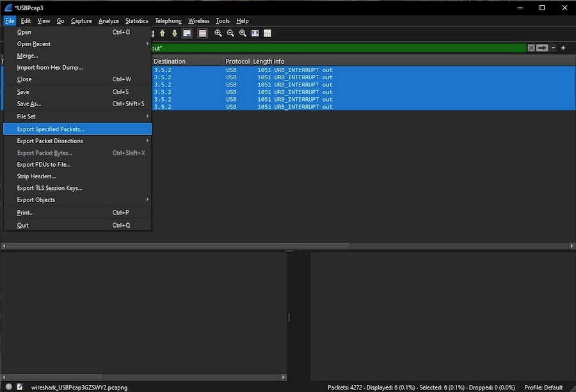
Task: Select Open from File menu
Action: click(x=77, y=32)
